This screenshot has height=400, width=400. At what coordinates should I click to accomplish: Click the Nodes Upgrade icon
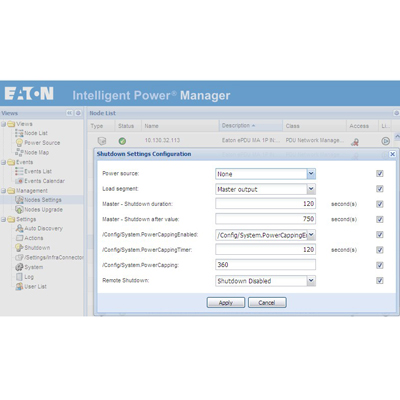(19, 210)
